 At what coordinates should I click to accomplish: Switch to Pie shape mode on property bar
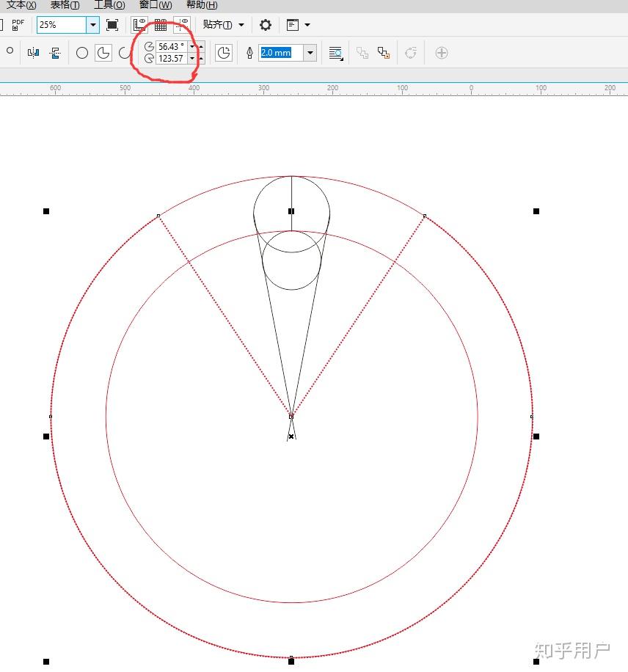[103, 52]
